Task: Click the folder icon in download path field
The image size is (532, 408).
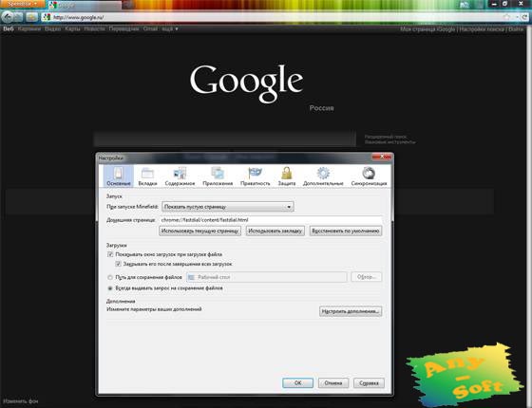Action: click(191, 277)
